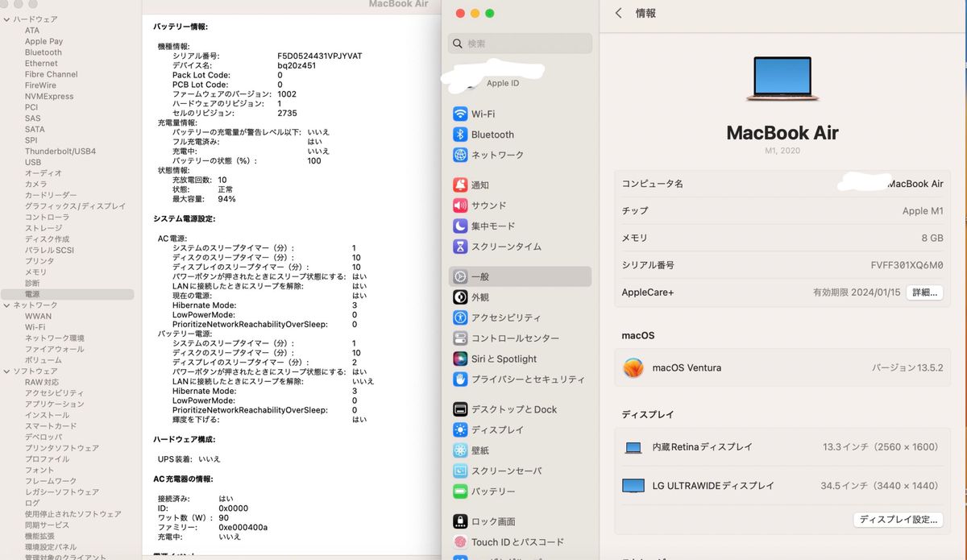Open ディスプレイ設定... button
This screenshot has height=560, width=967.
899,520
